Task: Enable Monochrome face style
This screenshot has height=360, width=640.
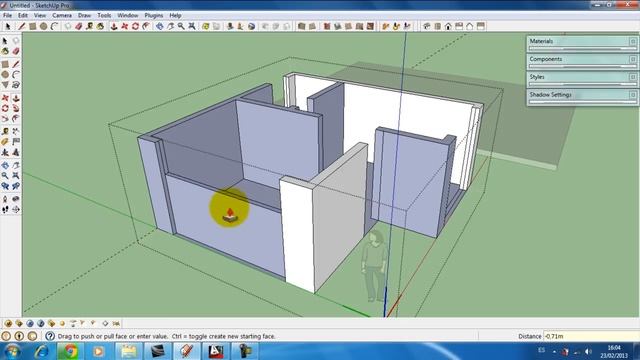Action: pyautogui.click(x=370, y=26)
